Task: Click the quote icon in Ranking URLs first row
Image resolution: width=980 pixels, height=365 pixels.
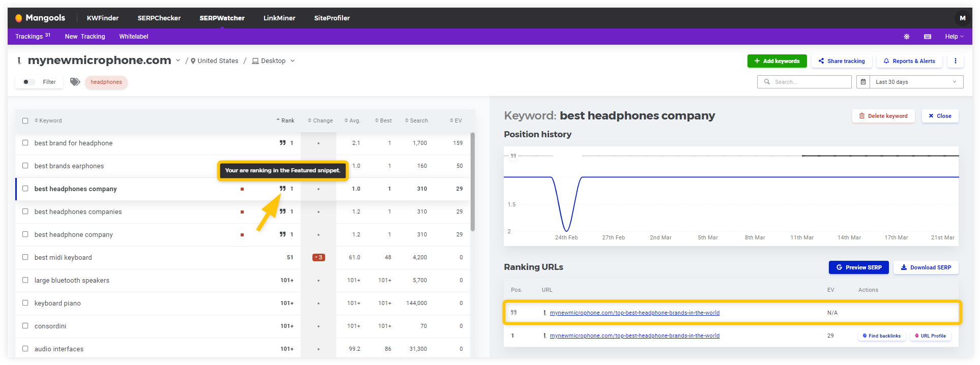Action: 513,313
